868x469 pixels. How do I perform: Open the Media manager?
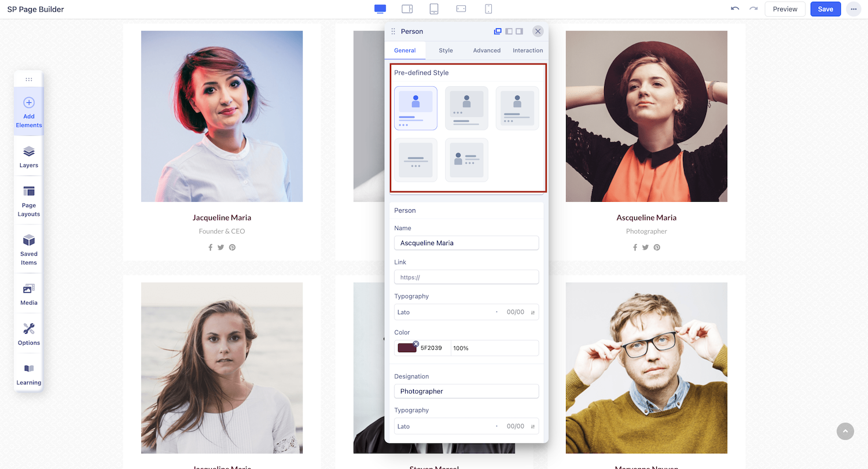(29, 294)
